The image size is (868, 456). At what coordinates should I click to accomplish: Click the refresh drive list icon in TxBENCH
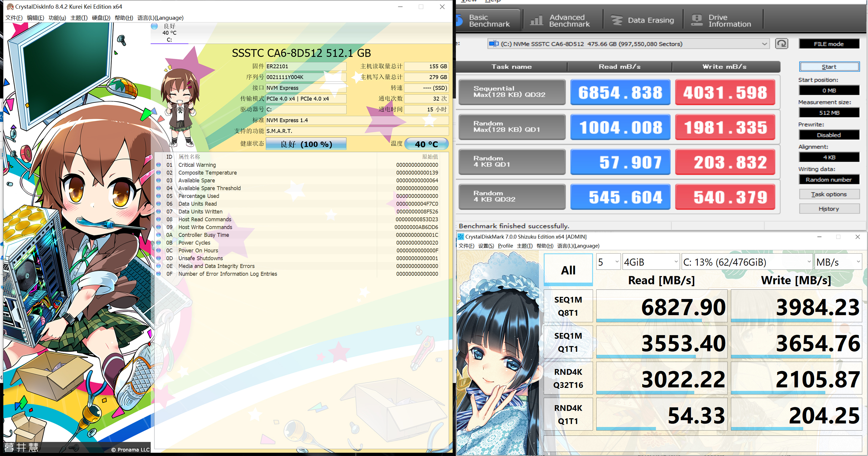pos(782,43)
